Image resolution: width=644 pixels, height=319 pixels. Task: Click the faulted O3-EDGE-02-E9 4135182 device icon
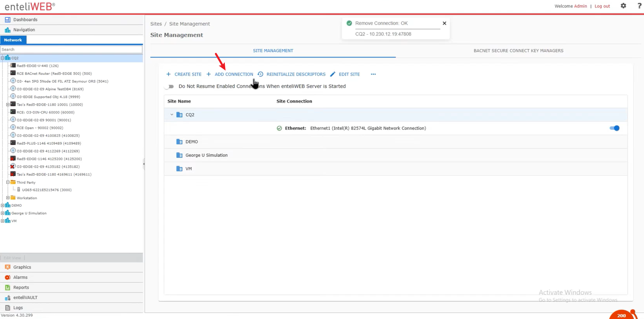click(x=13, y=167)
